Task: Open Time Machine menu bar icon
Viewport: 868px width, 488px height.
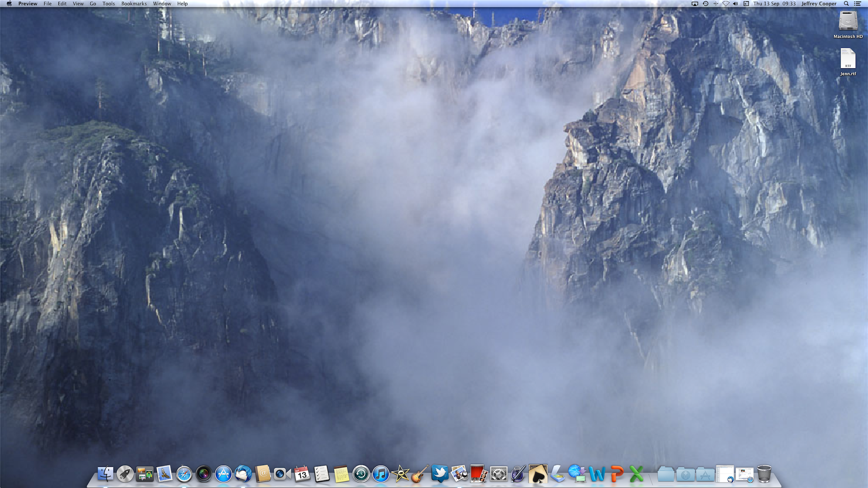Action: 705,3
